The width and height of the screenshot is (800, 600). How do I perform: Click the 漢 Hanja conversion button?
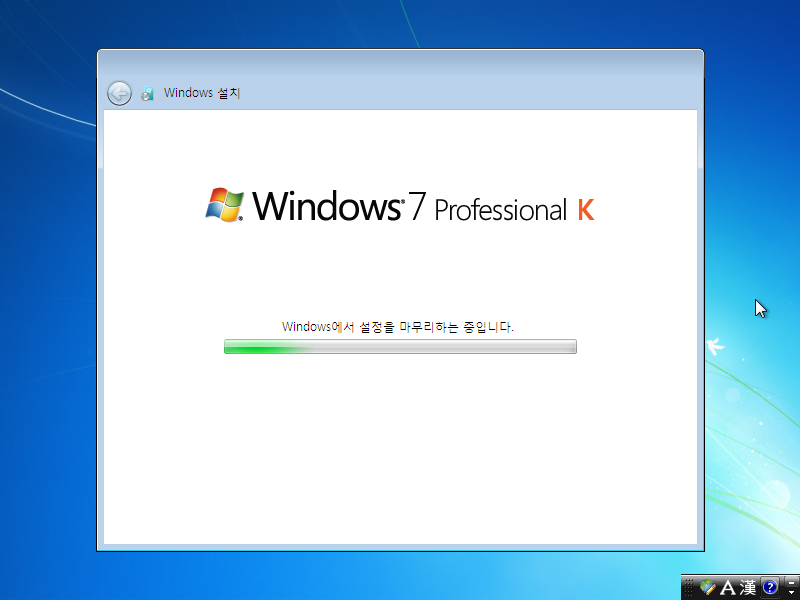(x=748, y=588)
